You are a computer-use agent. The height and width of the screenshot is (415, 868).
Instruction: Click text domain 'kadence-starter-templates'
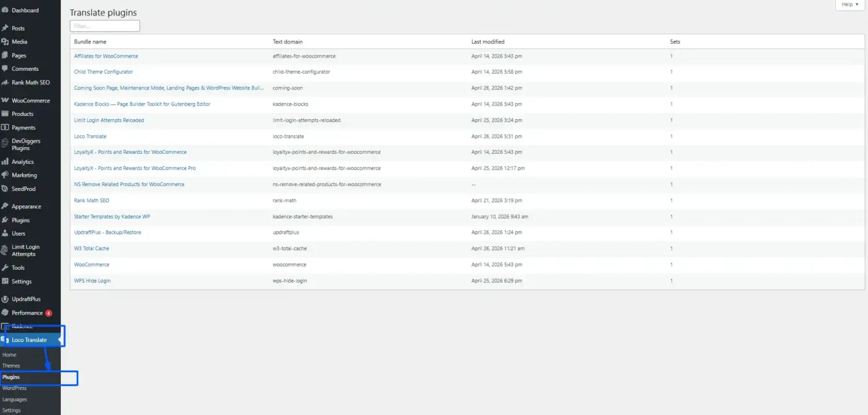[x=303, y=216]
